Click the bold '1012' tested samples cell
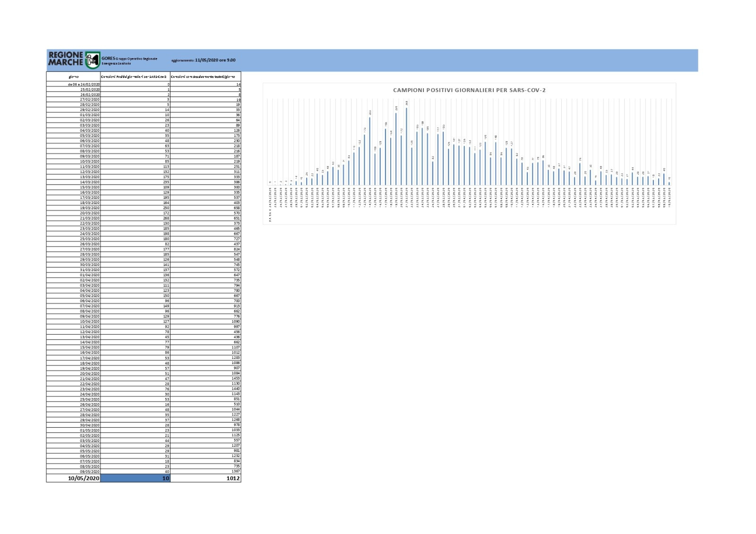Viewport: 756px width, 534px height. point(206,478)
